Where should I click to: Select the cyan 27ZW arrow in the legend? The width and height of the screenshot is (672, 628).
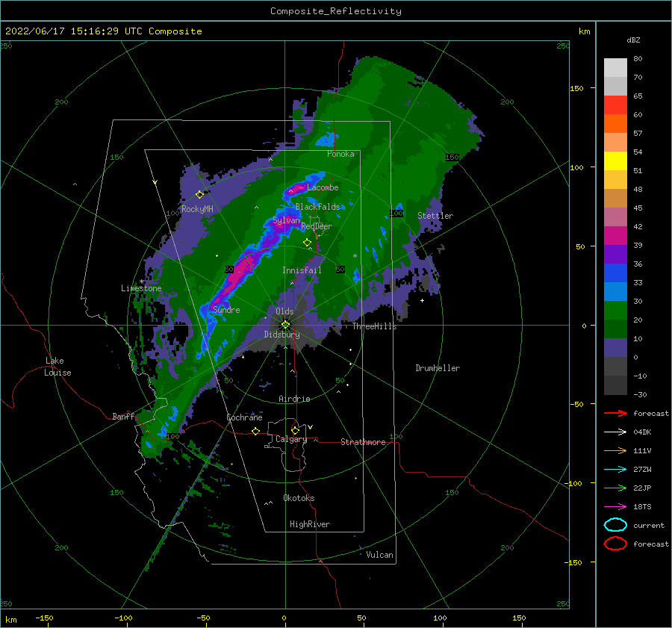pos(615,470)
